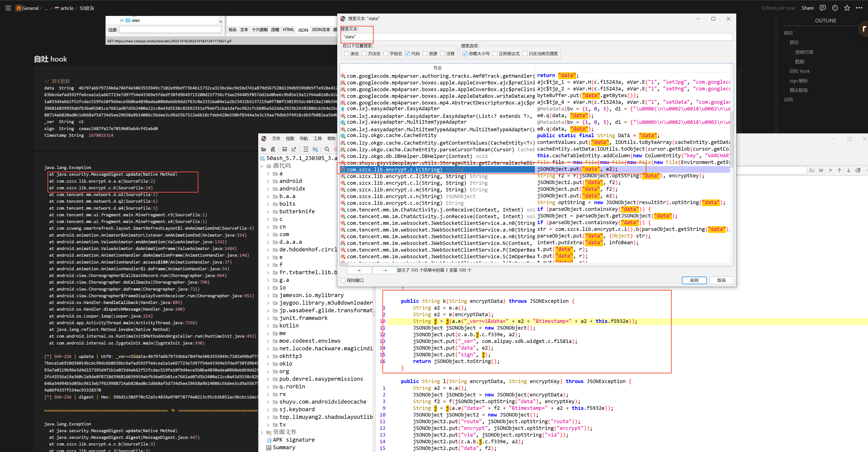This screenshot has height=452, width=868.
Task: Click the 过滤 filter input field
Action: [170, 30]
